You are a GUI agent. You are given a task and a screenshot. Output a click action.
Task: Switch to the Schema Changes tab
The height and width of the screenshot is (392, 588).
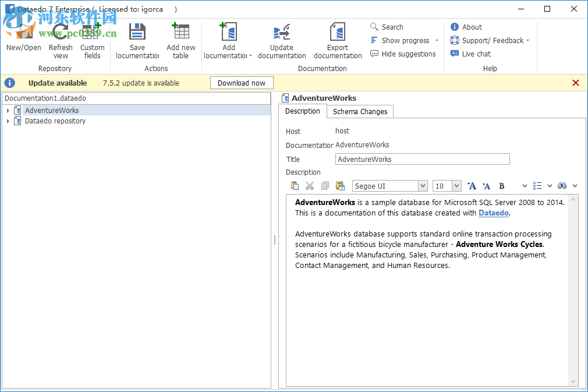360,112
